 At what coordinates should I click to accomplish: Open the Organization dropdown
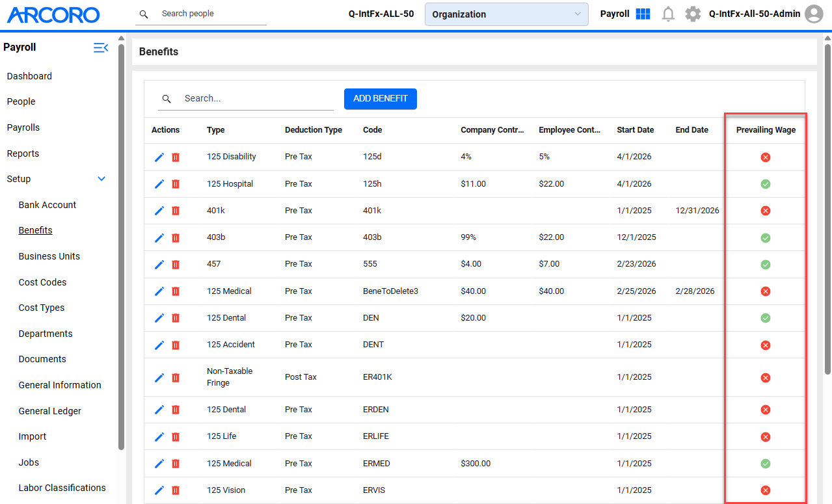point(507,14)
